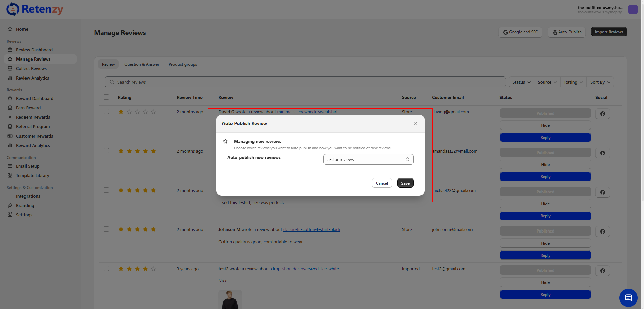Click the Import Reviews button
The height and width of the screenshot is (309, 644).
(x=609, y=32)
